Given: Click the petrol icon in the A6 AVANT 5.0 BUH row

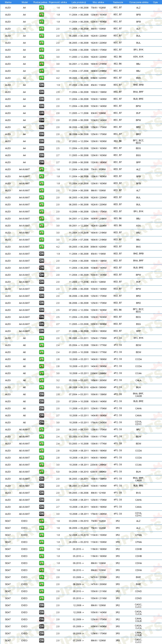Looking at the screenshot, I should [x=42, y=472].
